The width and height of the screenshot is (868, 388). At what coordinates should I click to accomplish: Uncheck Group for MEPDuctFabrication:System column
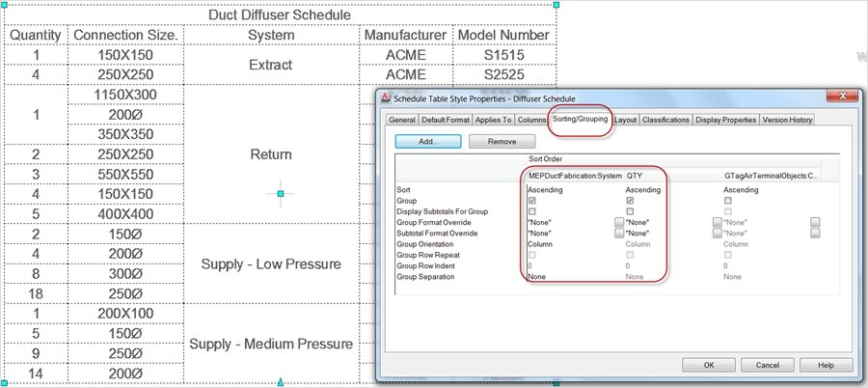[x=532, y=201]
